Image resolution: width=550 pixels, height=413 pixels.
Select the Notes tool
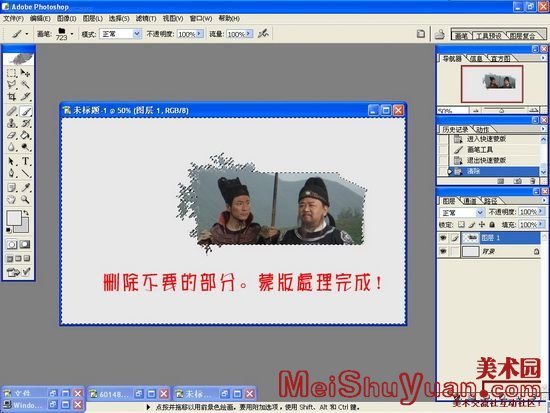(x=12, y=188)
